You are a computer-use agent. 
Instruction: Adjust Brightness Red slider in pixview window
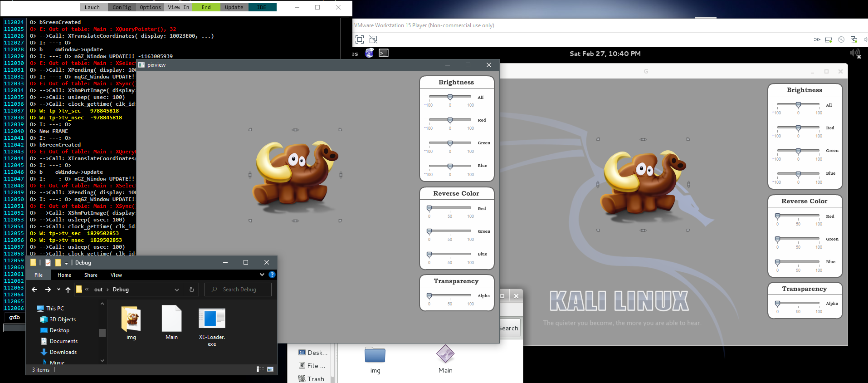tap(450, 120)
